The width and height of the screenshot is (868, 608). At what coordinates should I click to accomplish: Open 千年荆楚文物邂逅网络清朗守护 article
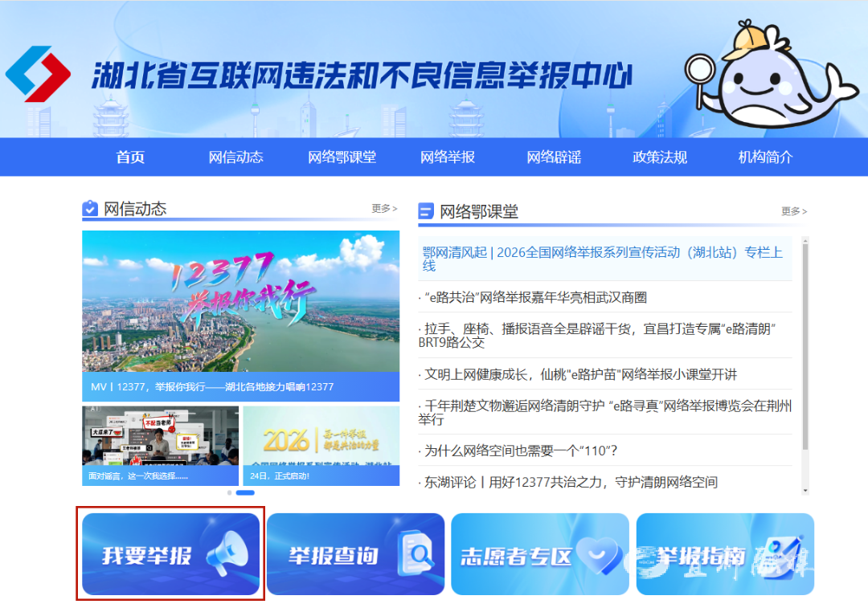click(x=605, y=412)
